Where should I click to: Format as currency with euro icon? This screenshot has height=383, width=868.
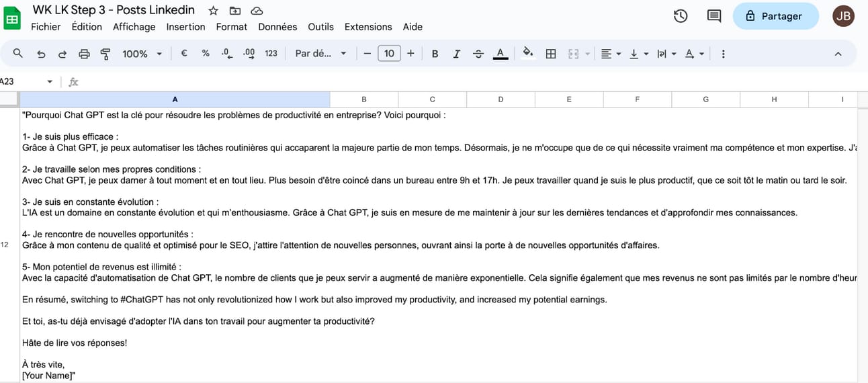(x=183, y=53)
